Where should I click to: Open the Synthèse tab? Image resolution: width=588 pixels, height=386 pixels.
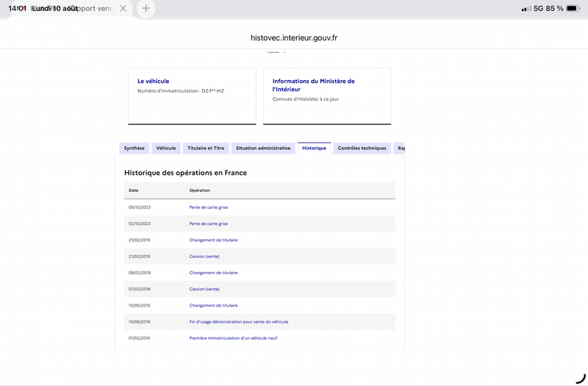[135, 149]
